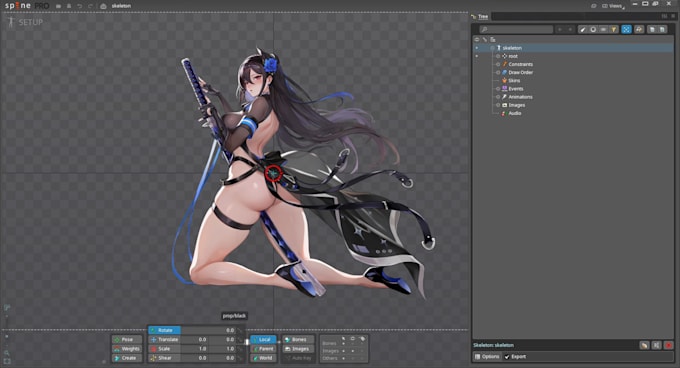Click the key icon next to Rotate value

coord(240,330)
